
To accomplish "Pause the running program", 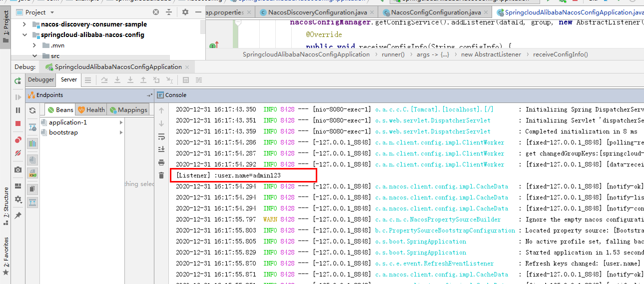I will point(18,110).
